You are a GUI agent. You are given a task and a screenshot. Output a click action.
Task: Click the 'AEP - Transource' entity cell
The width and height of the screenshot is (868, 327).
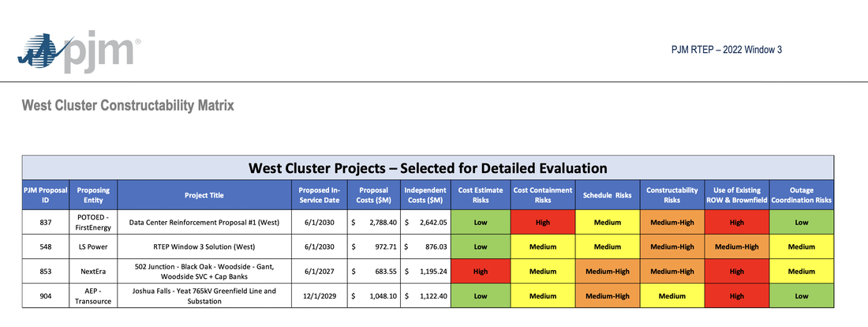tap(94, 295)
